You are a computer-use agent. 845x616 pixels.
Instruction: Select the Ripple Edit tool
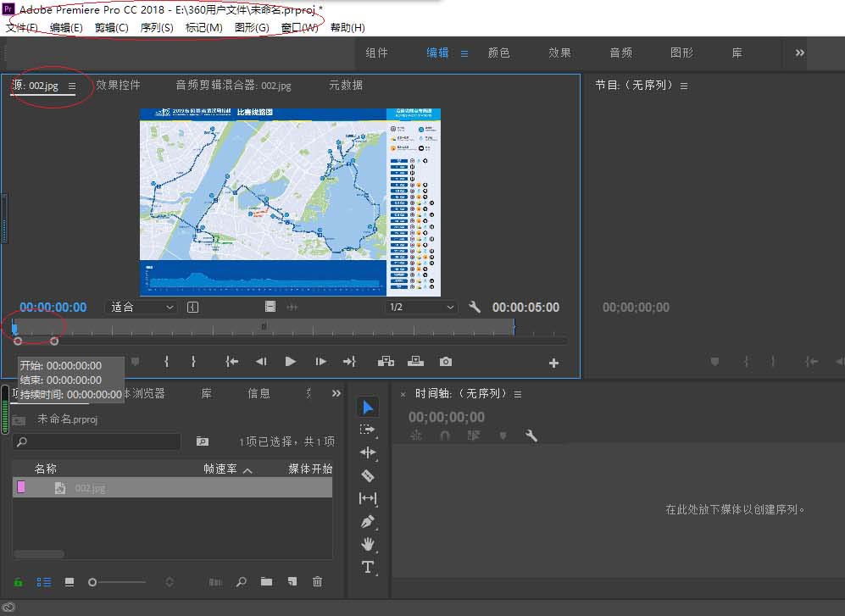pos(367,452)
